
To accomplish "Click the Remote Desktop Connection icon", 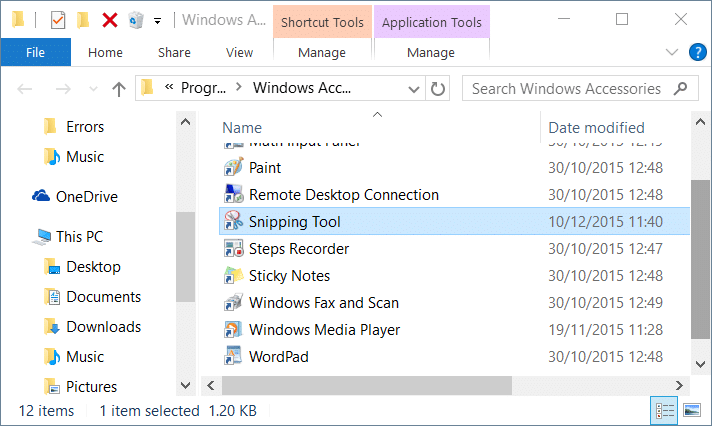I will 234,194.
